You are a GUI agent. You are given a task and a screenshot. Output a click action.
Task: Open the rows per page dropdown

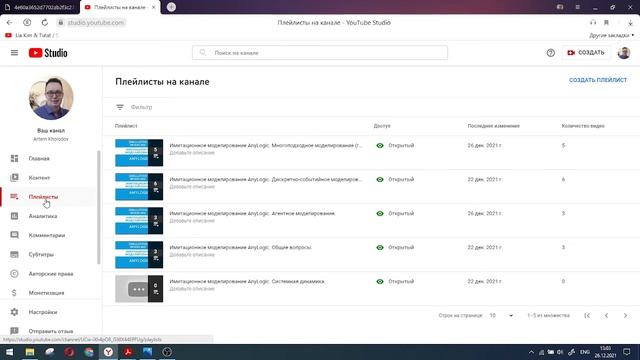coord(501,316)
